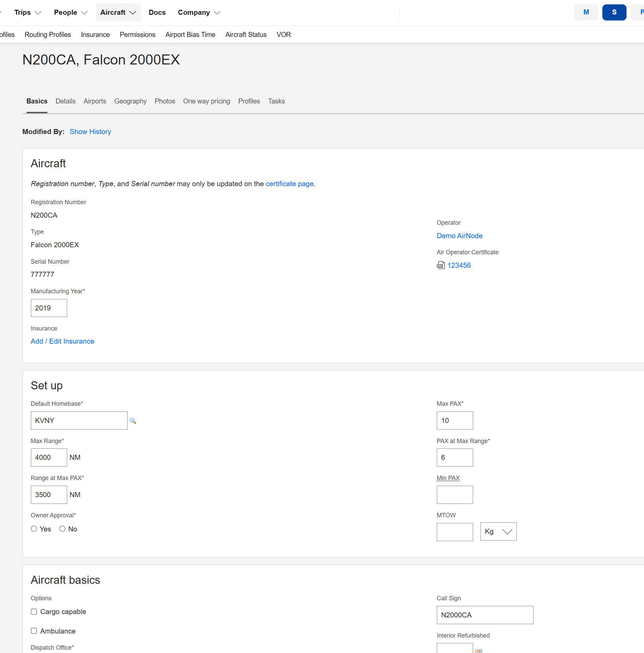Open Aircraft Status submenu
644x653 pixels.
point(246,35)
